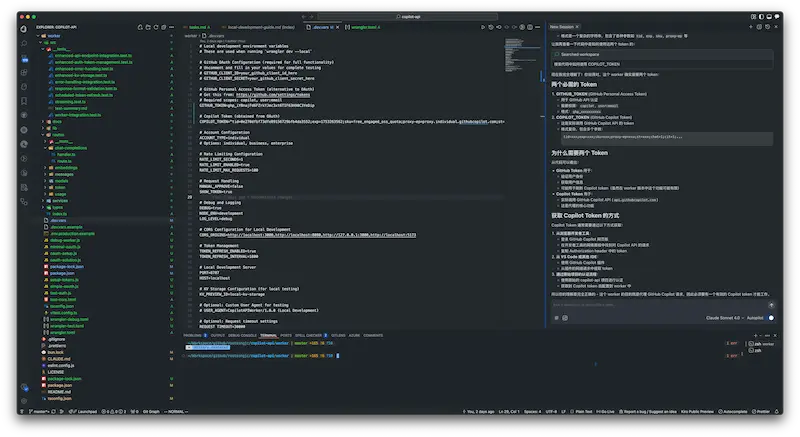Close the New Session chat tab

pyautogui.click(x=577, y=27)
